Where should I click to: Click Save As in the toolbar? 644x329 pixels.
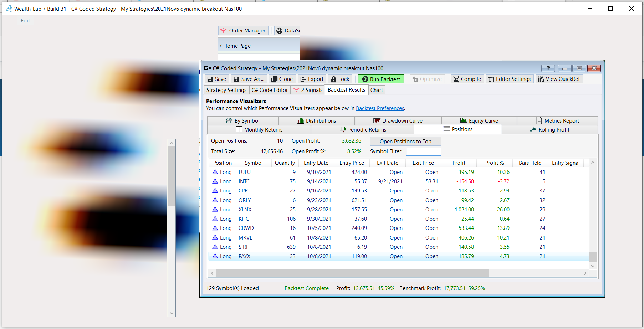point(249,79)
